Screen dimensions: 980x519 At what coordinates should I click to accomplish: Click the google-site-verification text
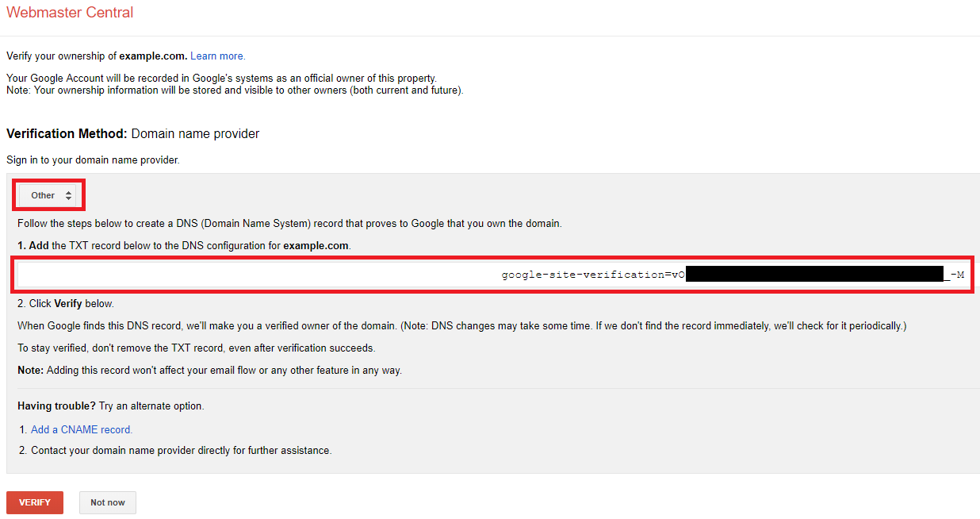585,275
